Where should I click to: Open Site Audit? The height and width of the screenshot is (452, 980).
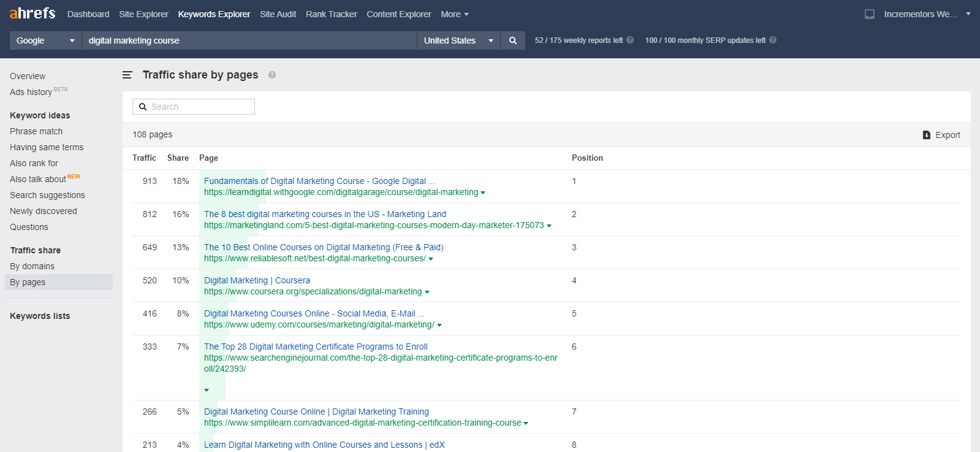pyautogui.click(x=278, y=14)
